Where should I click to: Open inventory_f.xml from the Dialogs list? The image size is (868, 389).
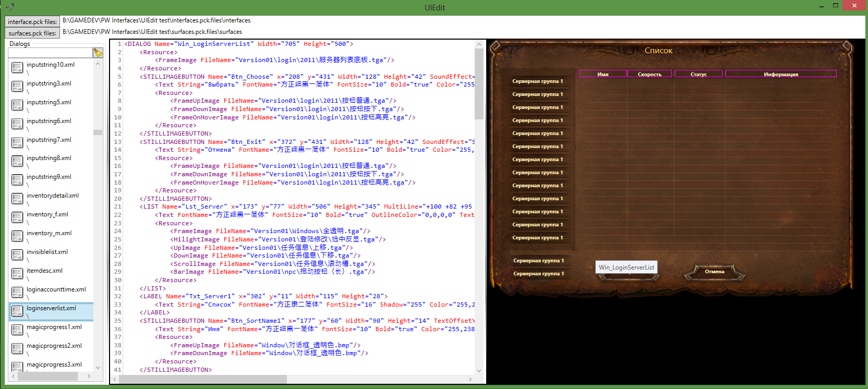click(47, 214)
